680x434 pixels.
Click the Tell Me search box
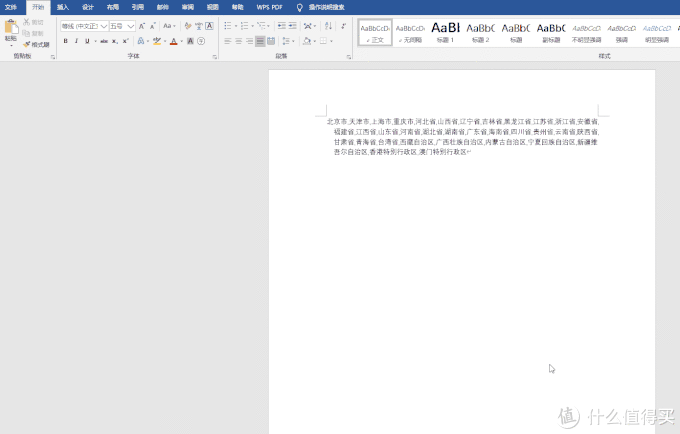[327, 7]
